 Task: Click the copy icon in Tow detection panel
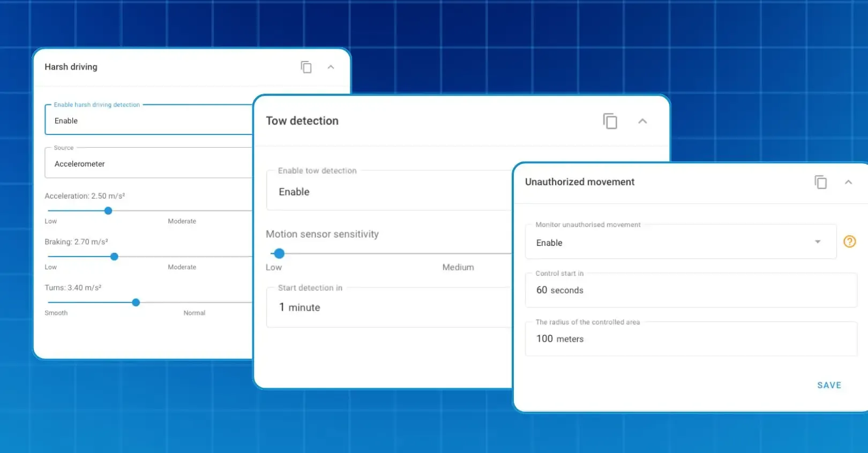[x=610, y=121]
